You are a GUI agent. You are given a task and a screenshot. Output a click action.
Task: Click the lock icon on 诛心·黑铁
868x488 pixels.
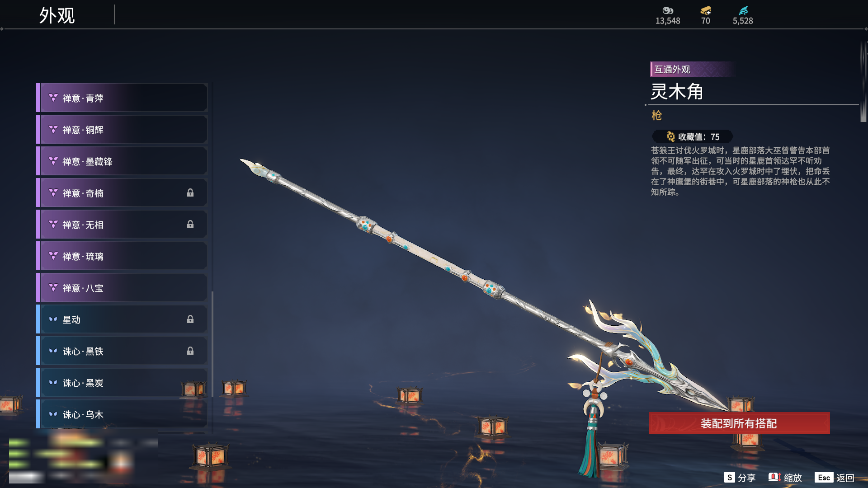pos(190,351)
